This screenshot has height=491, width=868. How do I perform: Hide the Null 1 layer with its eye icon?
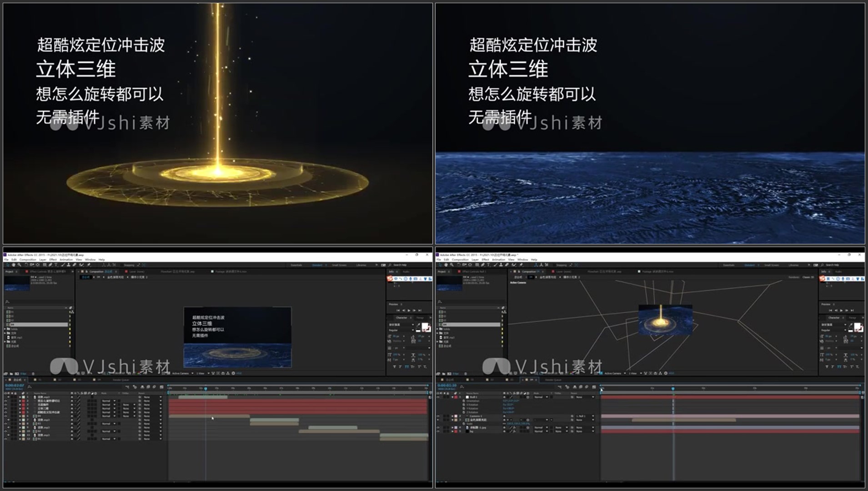438,397
